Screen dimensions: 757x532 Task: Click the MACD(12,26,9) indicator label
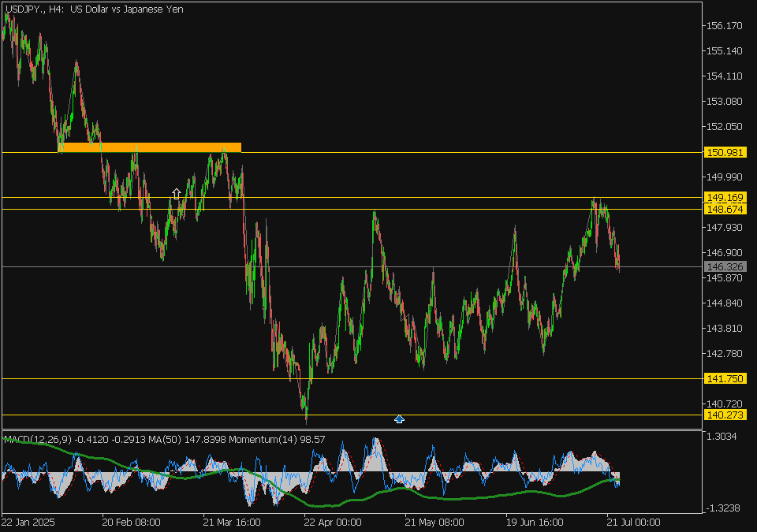(38, 439)
